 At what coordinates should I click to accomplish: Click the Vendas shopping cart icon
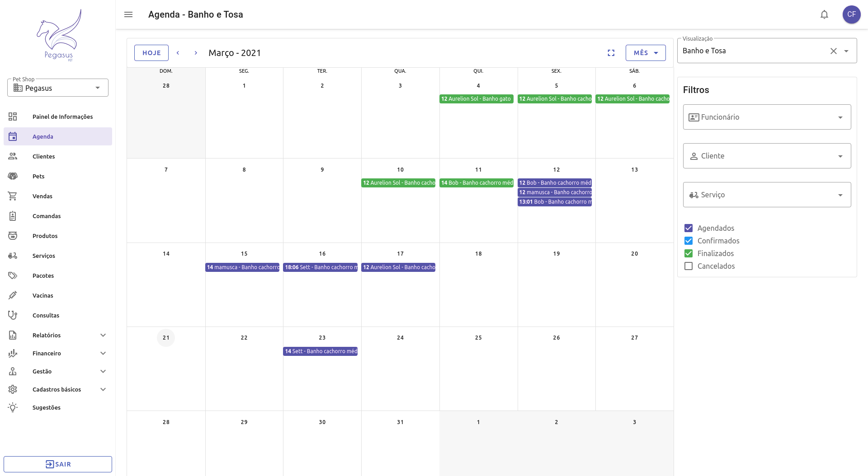coord(13,196)
